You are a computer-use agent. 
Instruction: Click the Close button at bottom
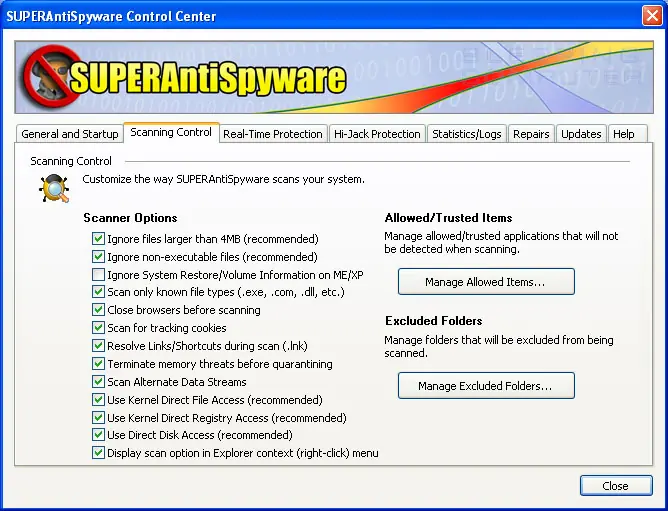coord(616,486)
